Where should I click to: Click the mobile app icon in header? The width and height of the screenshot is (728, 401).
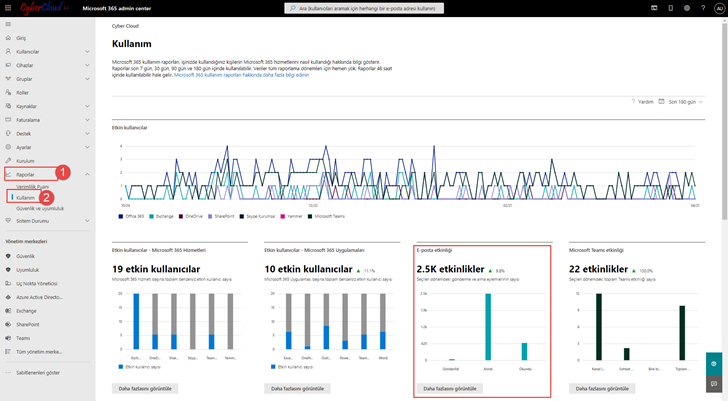[670, 8]
